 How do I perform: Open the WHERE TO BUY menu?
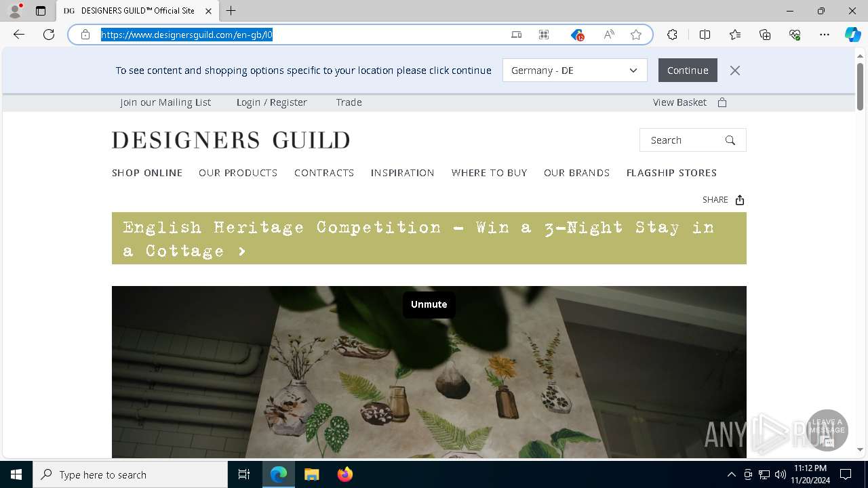tap(490, 173)
